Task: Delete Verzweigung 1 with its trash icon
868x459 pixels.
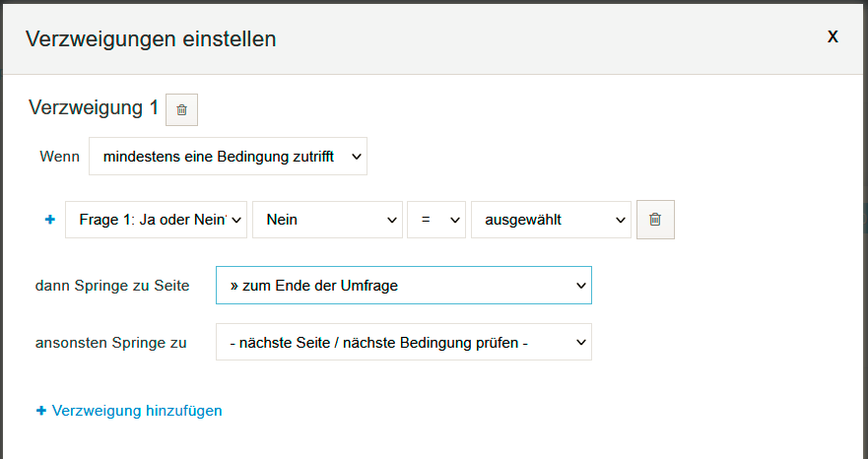Action: pos(181,109)
